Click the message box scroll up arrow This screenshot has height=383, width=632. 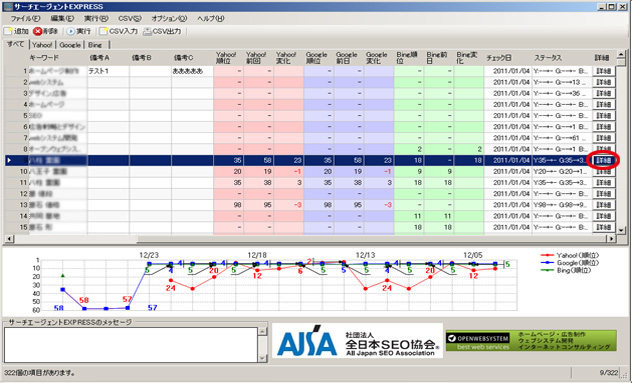tap(262, 331)
